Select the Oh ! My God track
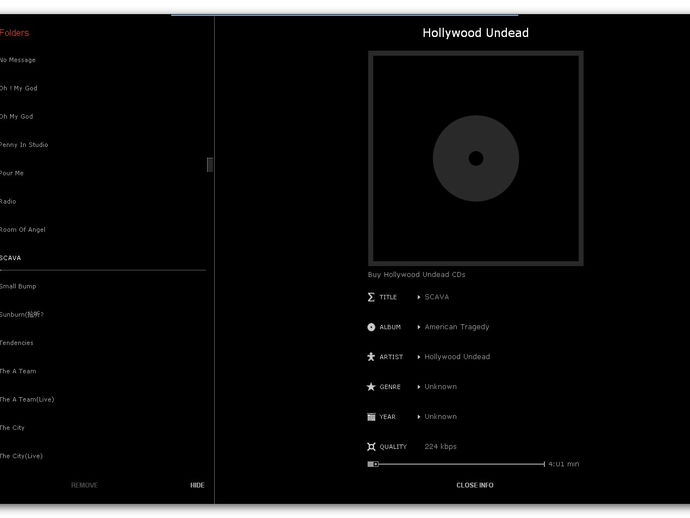690x518 pixels. (18, 88)
